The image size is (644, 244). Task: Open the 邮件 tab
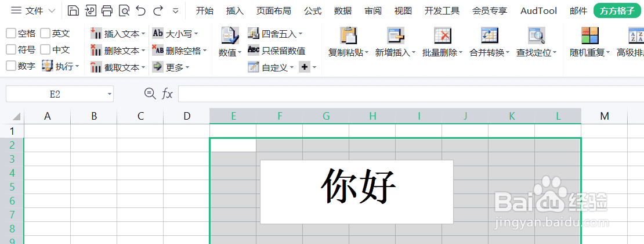click(578, 11)
